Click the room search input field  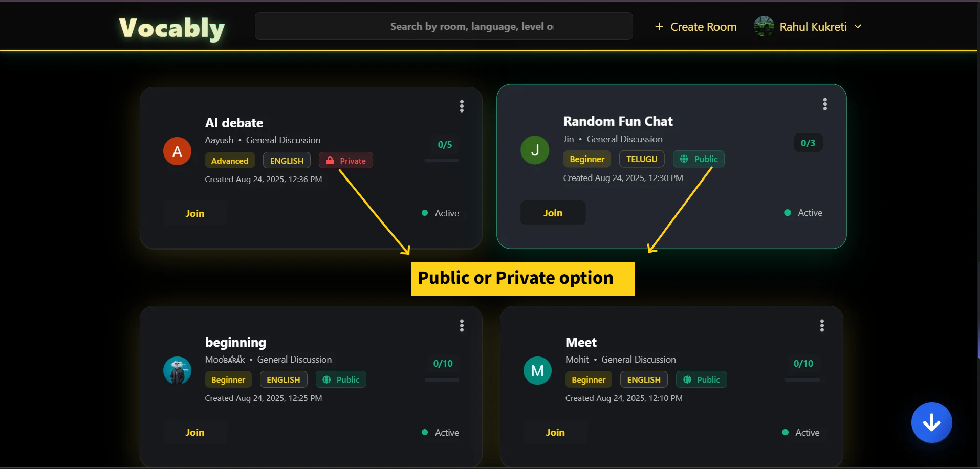pyautogui.click(x=443, y=26)
